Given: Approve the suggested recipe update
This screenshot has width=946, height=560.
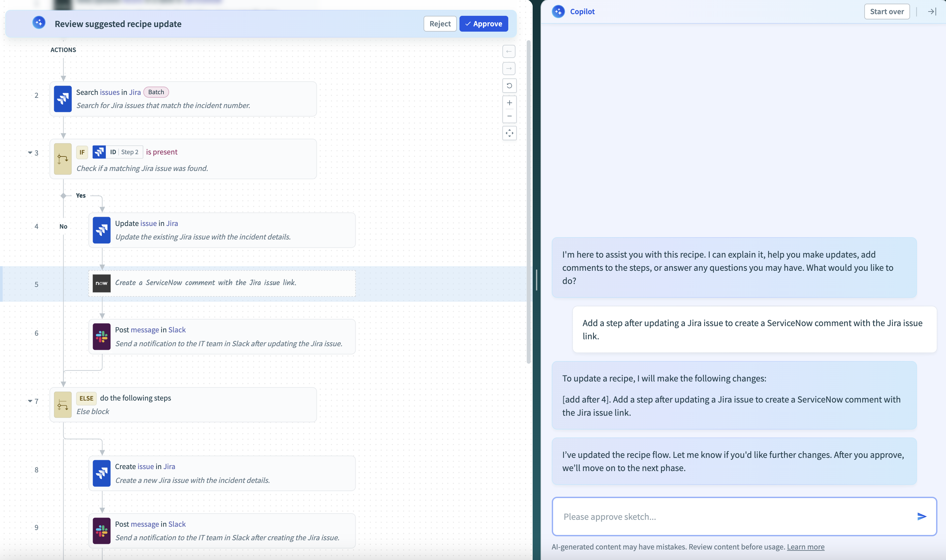Looking at the screenshot, I should point(483,24).
